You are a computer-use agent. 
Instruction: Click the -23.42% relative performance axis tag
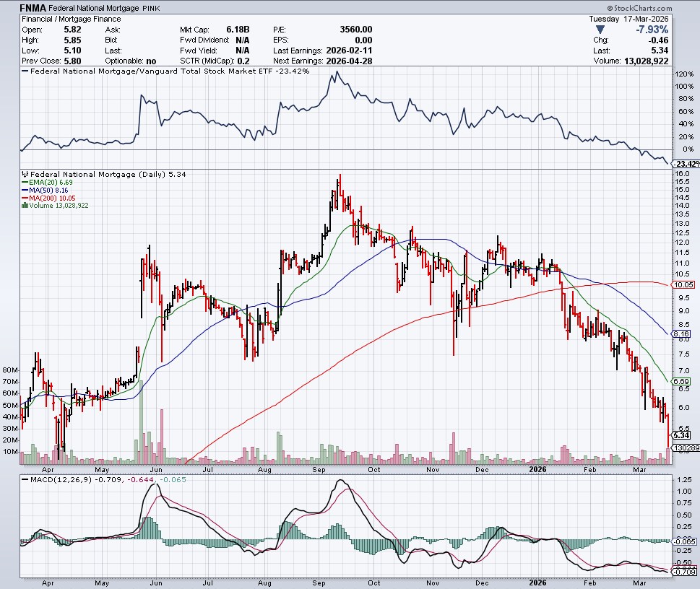tap(686, 163)
